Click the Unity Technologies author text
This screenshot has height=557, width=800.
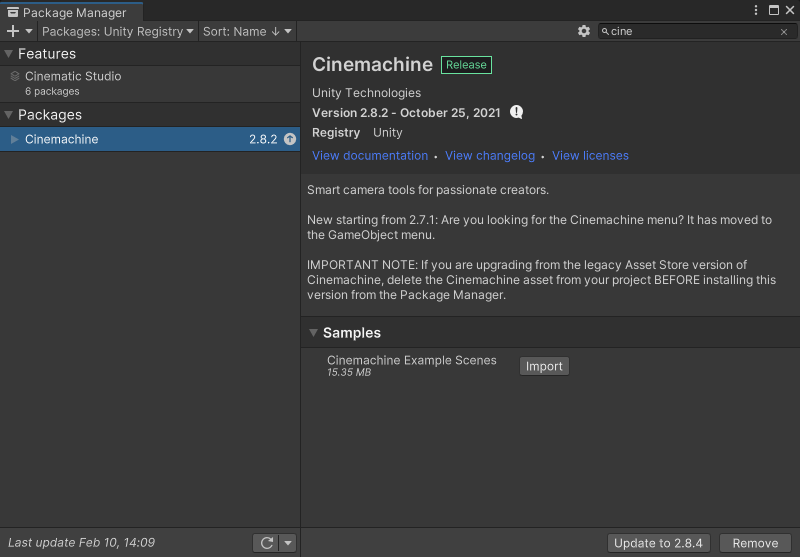pos(366,93)
